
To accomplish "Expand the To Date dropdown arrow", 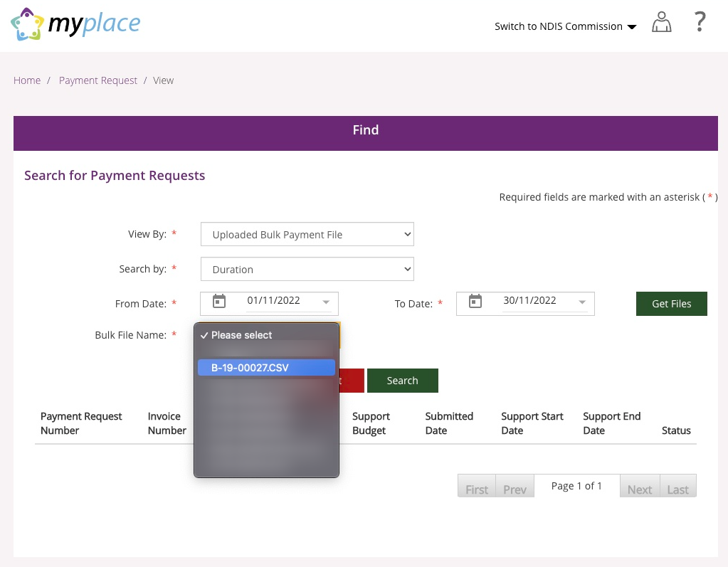I will tap(582, 302).
